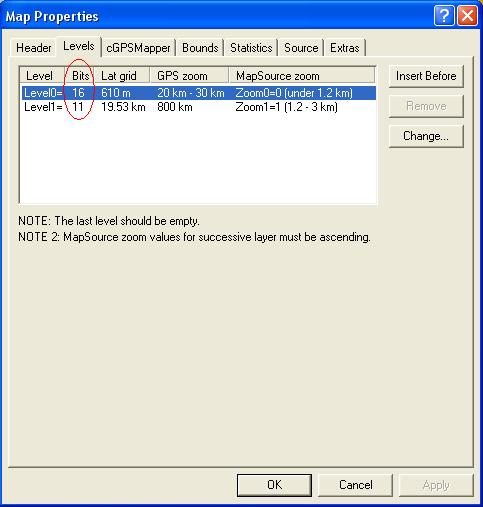Viewport: 483px width, 507px height.
Task: Confirm with the OK button
Action: (274, 485)
